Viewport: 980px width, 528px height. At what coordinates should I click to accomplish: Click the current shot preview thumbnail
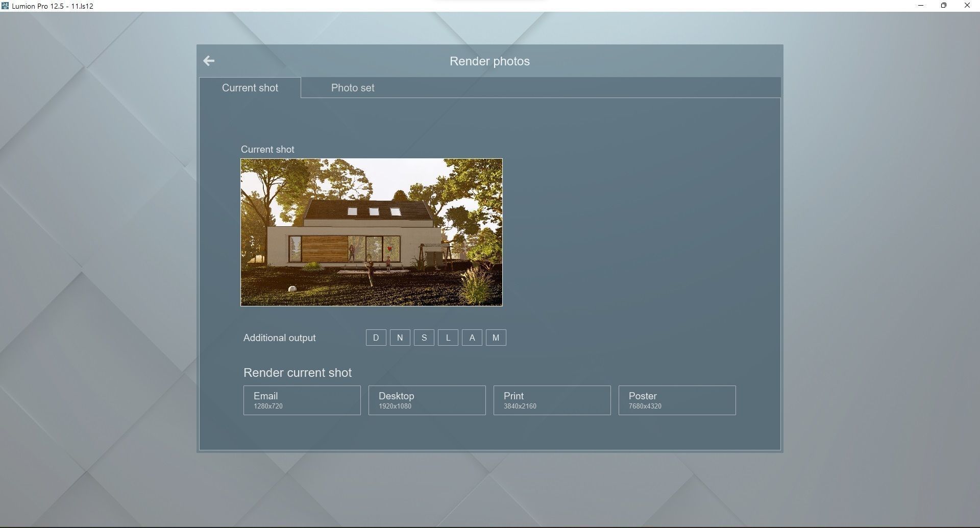372,232
